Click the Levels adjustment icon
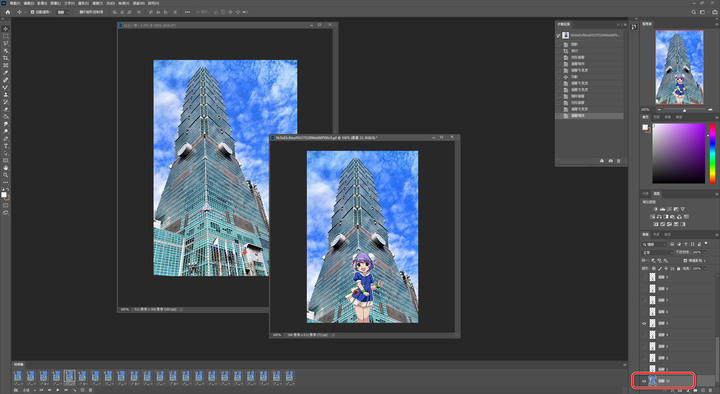720x394 pixels. pyautogui.click(x=663, y=209)
